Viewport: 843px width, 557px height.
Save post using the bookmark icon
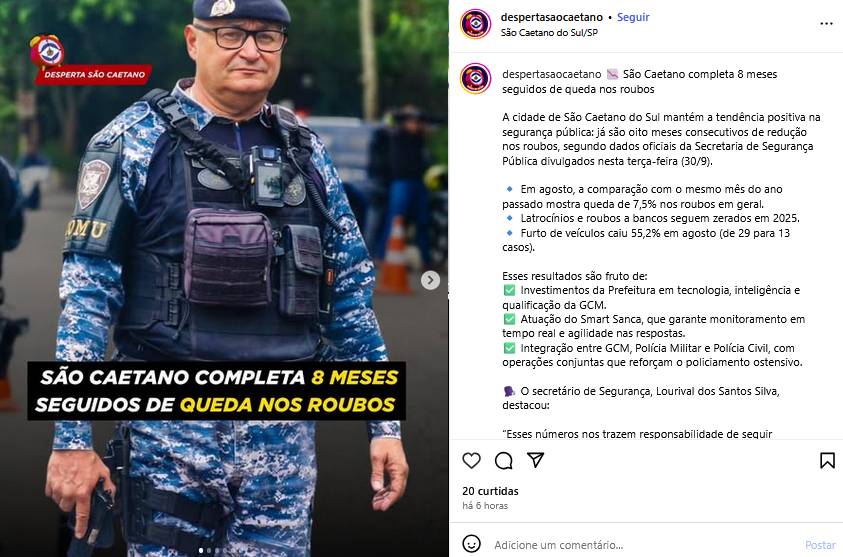point(827,460)
